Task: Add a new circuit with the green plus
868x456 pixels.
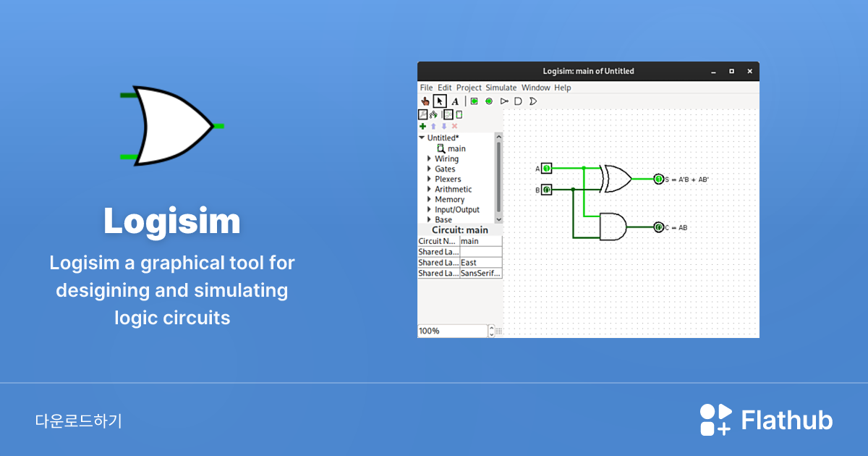Action: coord(422,126)
